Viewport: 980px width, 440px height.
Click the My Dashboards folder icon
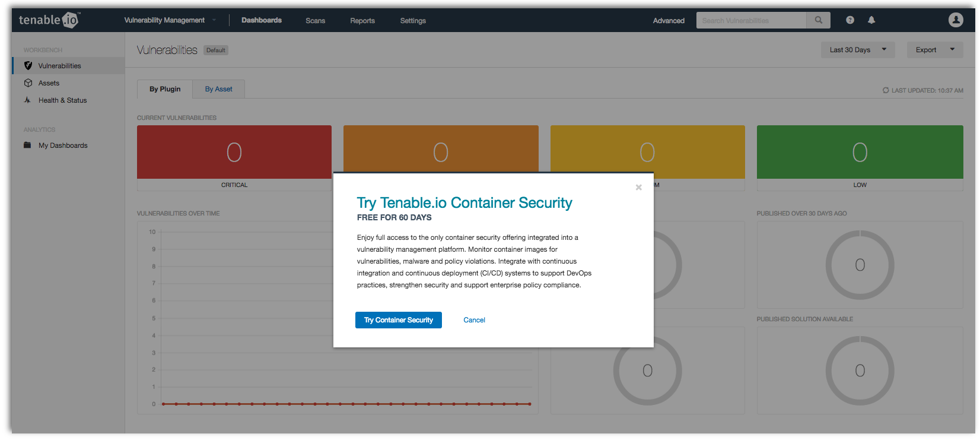pos(27,145)
